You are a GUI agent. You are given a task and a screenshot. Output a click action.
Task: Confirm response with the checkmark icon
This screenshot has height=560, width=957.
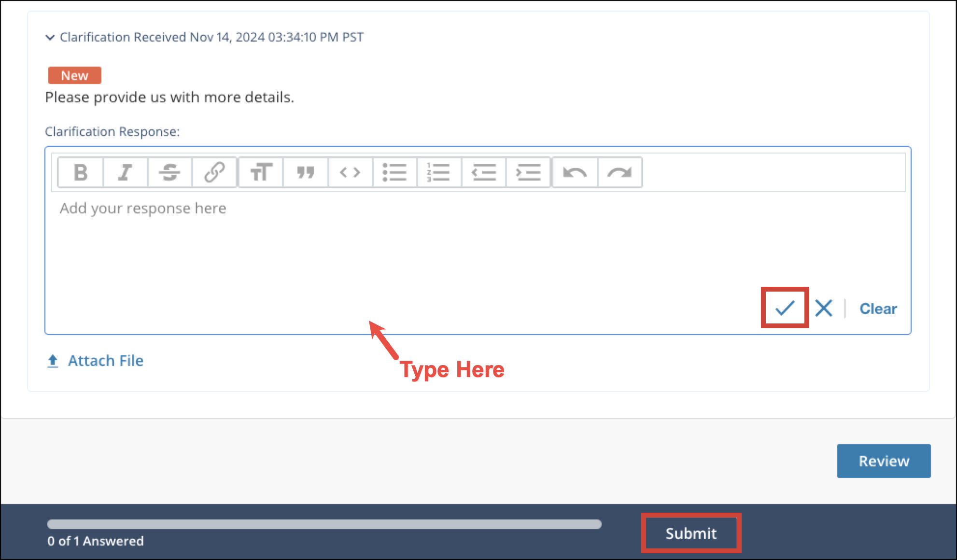coord(785,308)
